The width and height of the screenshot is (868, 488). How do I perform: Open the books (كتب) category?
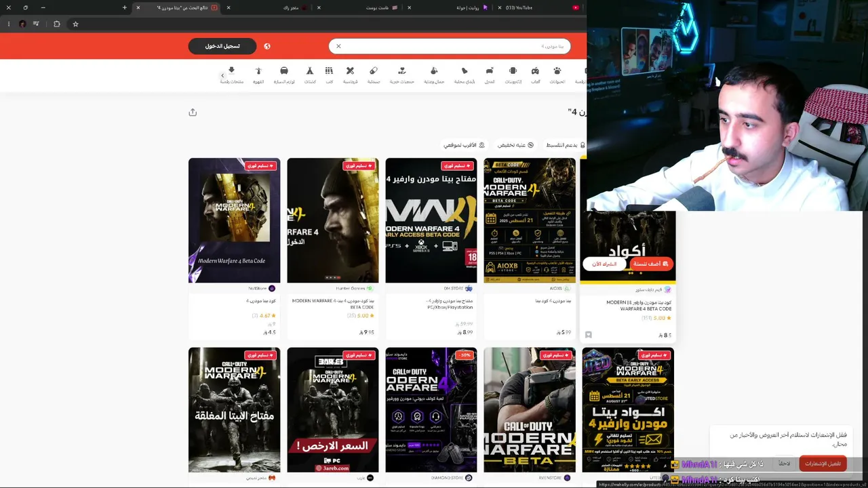[329, 75]
